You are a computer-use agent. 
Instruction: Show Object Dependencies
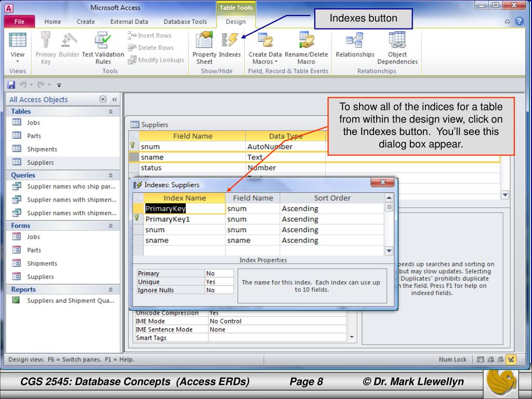[x=397, y=48]
